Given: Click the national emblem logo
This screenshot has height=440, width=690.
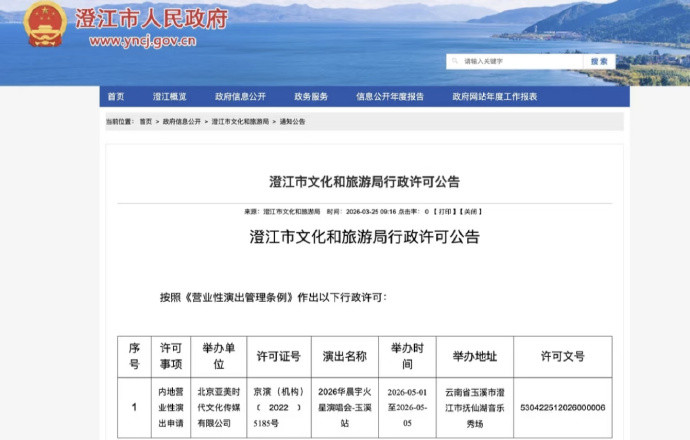Looking at the screenshot, I should pos(45,24).
